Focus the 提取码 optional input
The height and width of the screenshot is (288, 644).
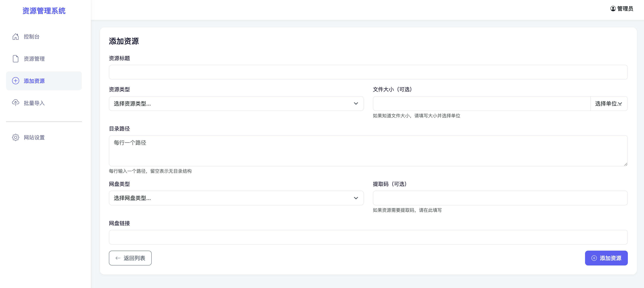(500, 198)
